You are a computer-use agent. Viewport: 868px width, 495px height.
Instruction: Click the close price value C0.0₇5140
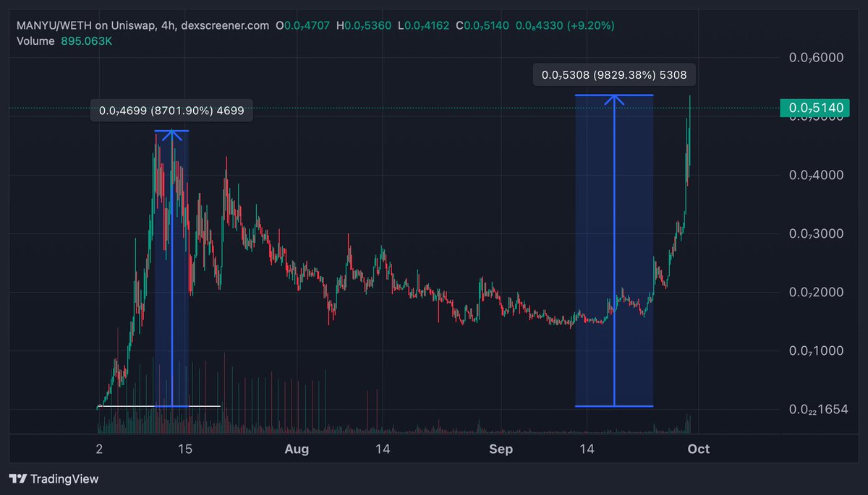pos(482,25)
